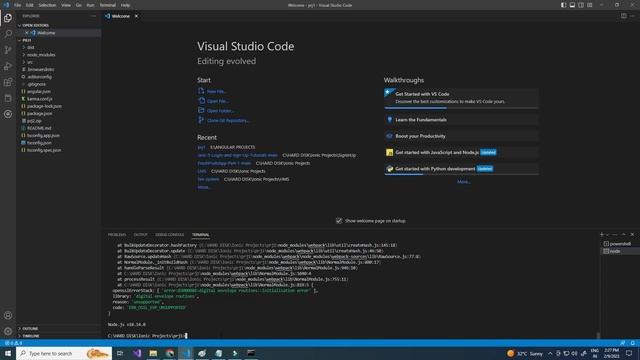Open recent project prj1
The image size is (640, 360).
coord(201,147)
